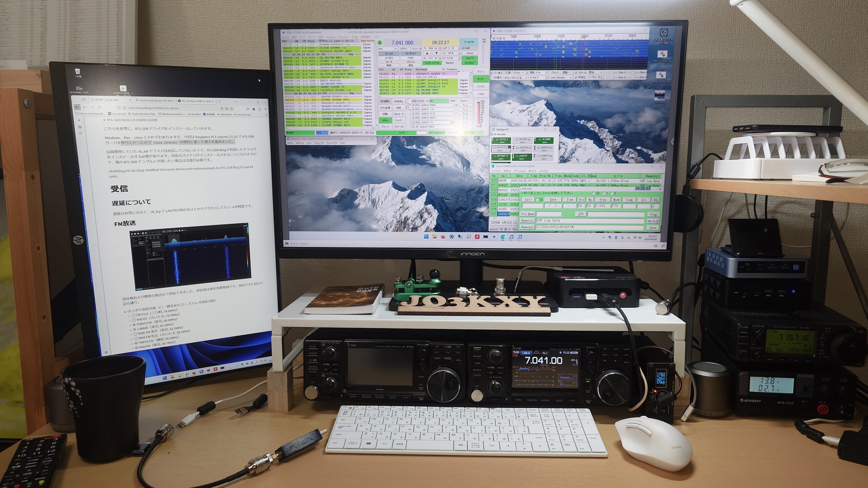Click JTDX green S status indicator
This screenshot has height=488, width=868.
380,43
